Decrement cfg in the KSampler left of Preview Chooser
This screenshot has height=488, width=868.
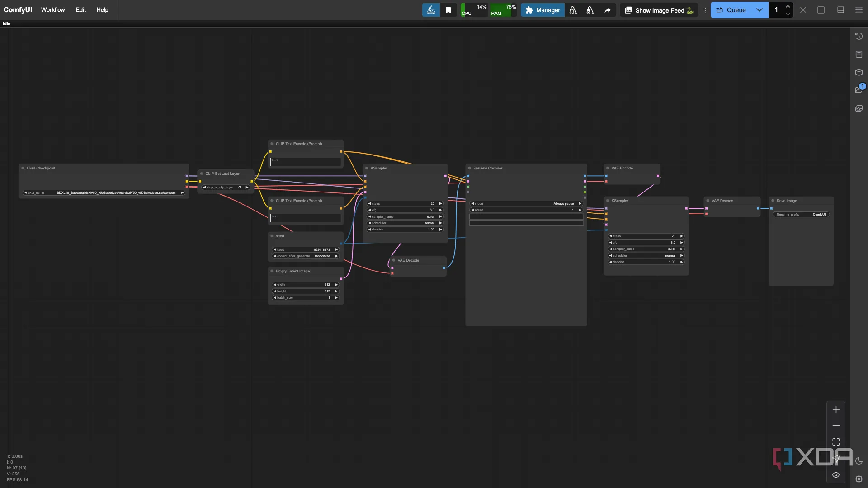370,210
